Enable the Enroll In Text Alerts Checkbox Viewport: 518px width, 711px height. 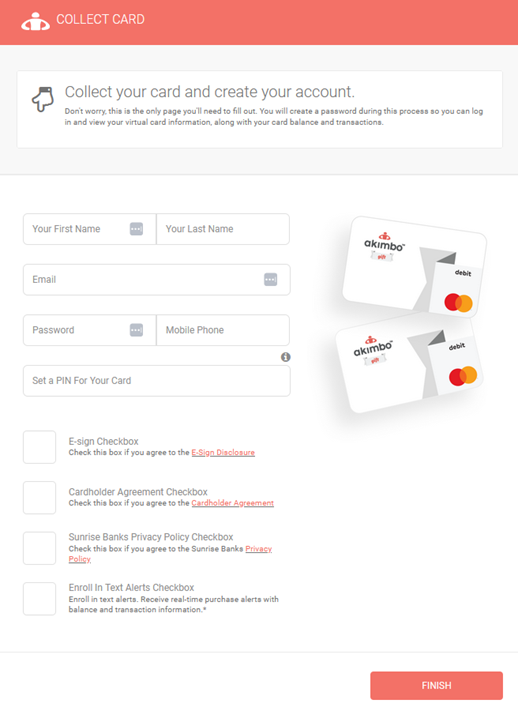pos(39,599)
